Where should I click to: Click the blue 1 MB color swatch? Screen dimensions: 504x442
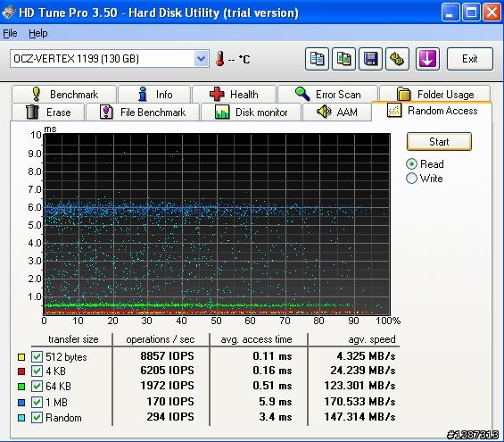21,402
